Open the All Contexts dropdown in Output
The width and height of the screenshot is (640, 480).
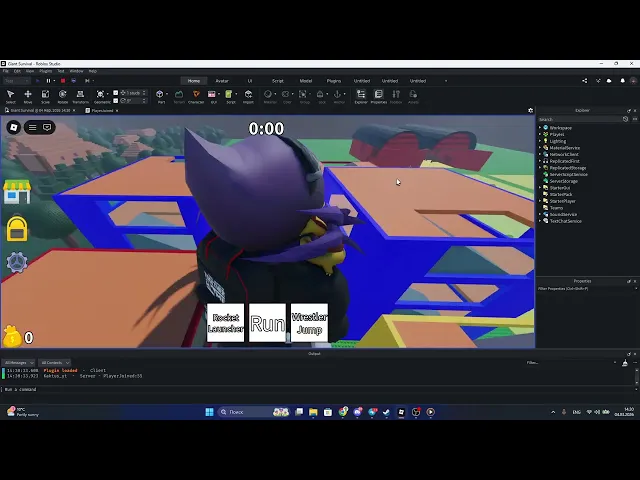(x=54, y=362)
